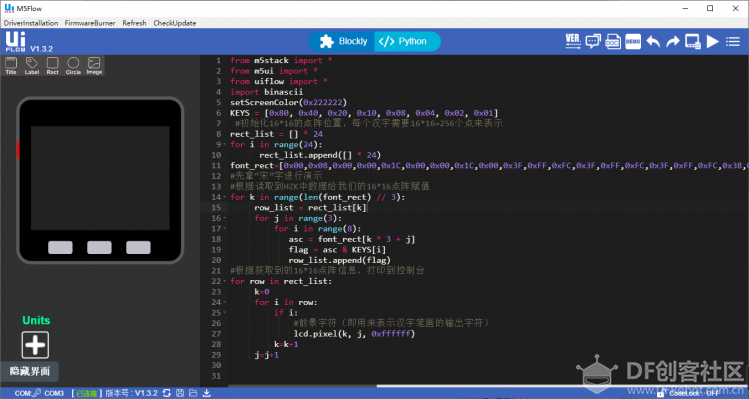This screenshot has width=749, height=399.
Task: Click the red power button on device
Action: [x=18, y=150]
